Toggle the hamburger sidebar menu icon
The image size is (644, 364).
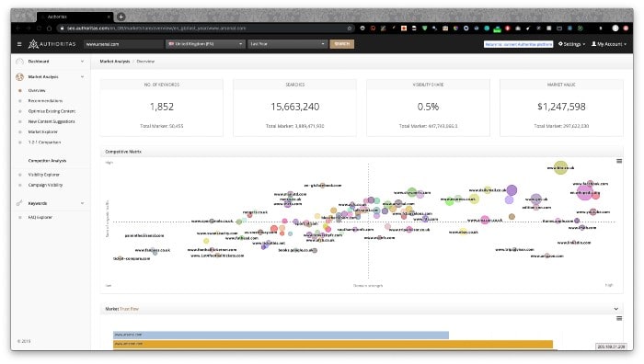[x=19, y=44]
